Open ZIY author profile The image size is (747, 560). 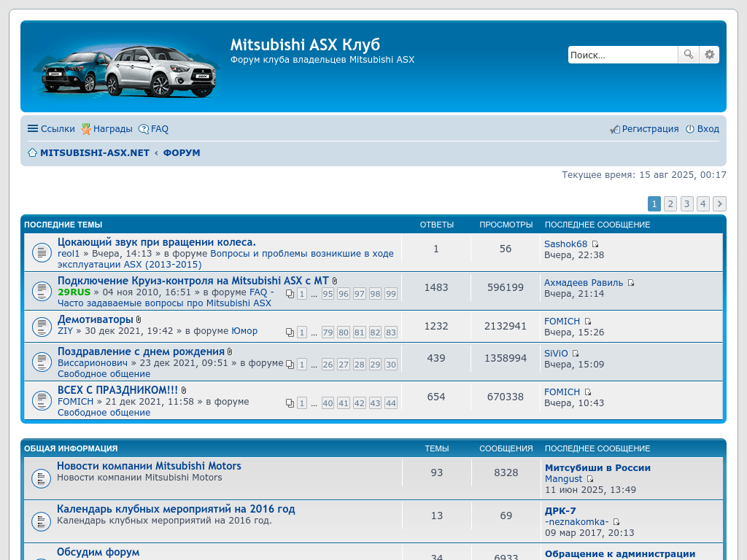point(65,331)
